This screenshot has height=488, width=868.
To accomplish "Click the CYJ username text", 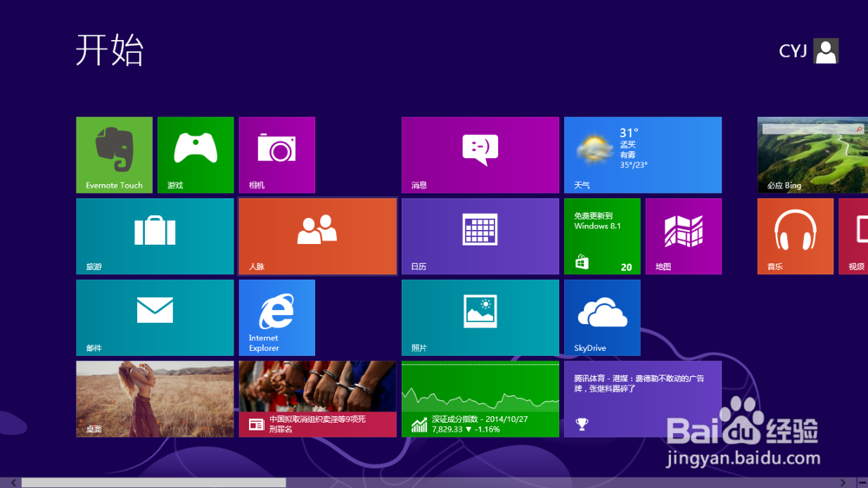I will tap(792, 51).
